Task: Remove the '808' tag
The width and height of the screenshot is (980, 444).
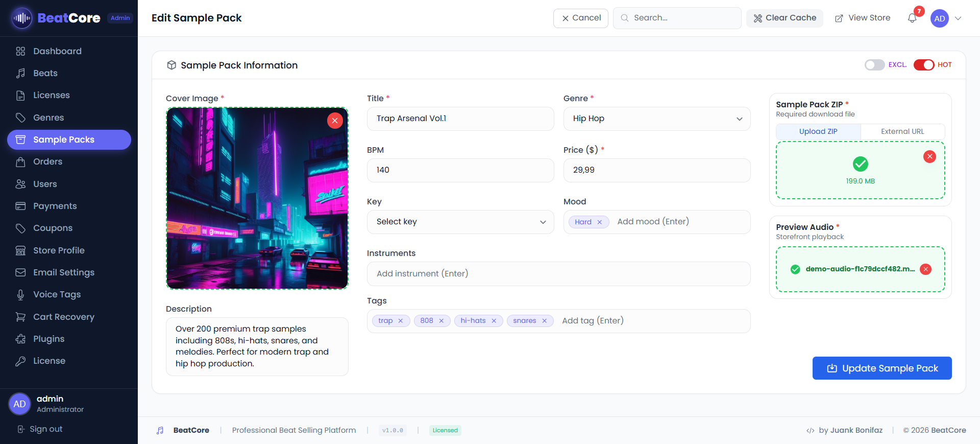Action: [x=442, y=321]
